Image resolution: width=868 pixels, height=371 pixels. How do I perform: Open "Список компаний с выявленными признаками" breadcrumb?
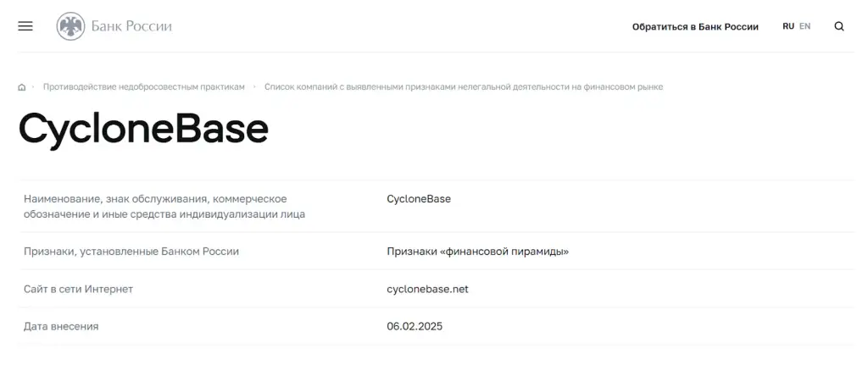(x=464, y=86)
